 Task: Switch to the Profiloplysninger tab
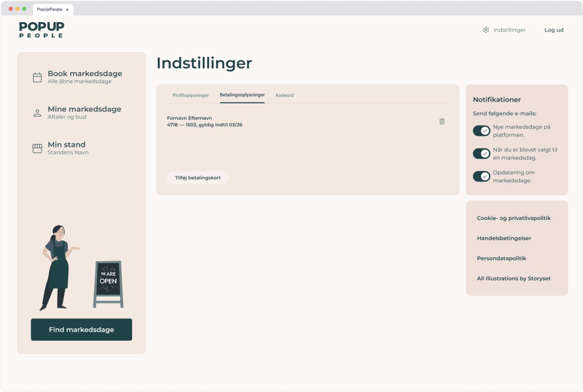[191, 95]
